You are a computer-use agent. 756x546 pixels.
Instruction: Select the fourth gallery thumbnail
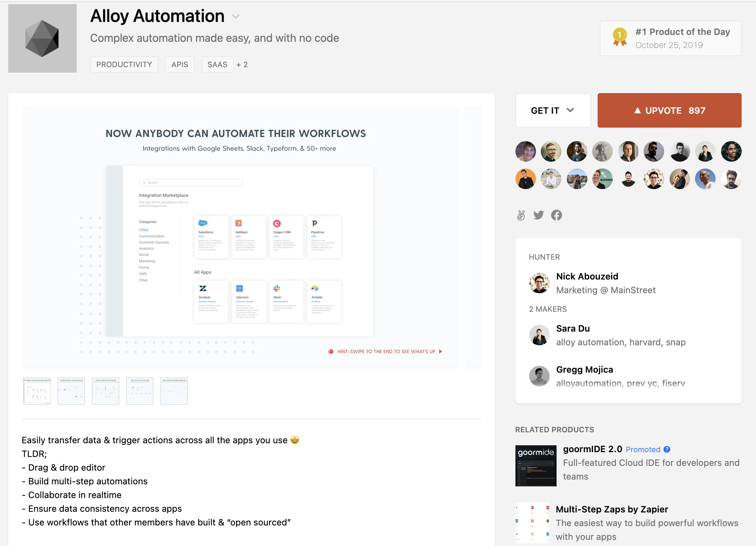tap(140, 391)
